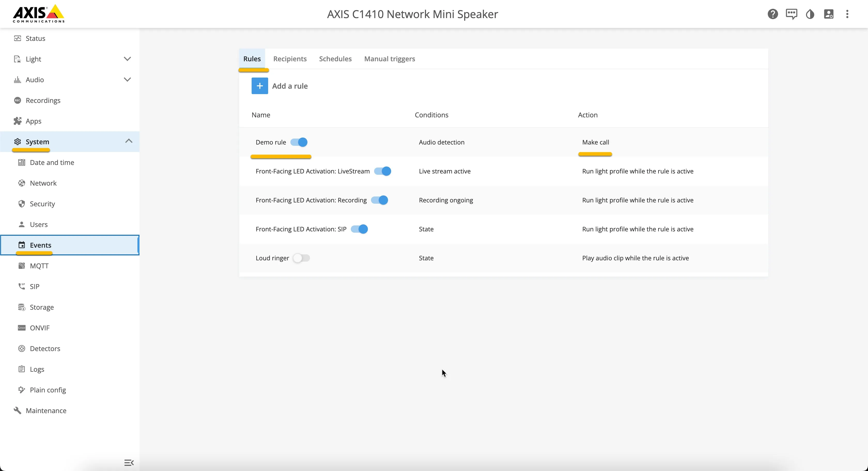The height and width of the screenshot is (471, 868).
Task: Click the Date and time calendar icon
Action: tap(21, 163)
